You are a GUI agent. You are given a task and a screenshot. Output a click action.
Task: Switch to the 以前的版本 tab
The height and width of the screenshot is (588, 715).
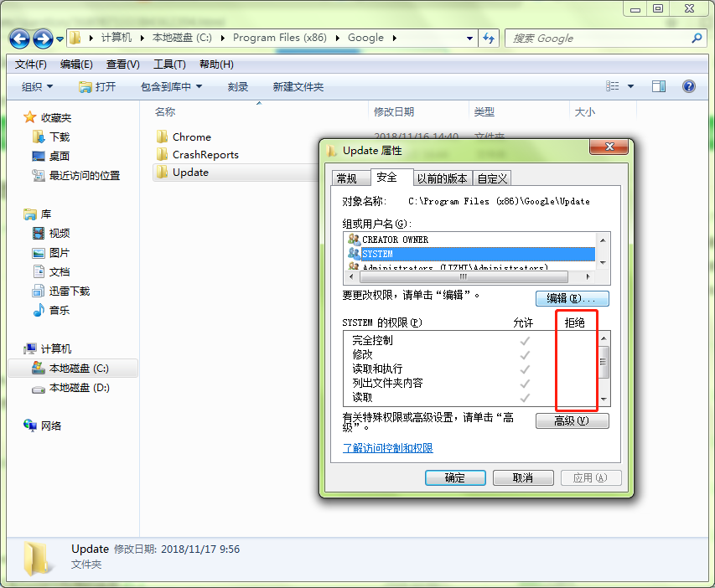pos(442,178)
